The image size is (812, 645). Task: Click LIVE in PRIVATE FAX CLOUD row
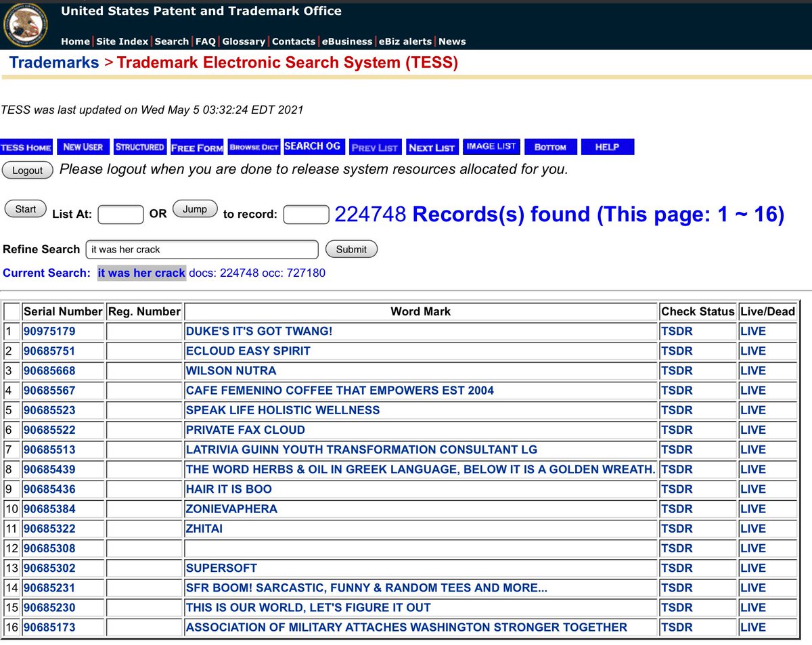click(x=753, y=429)
